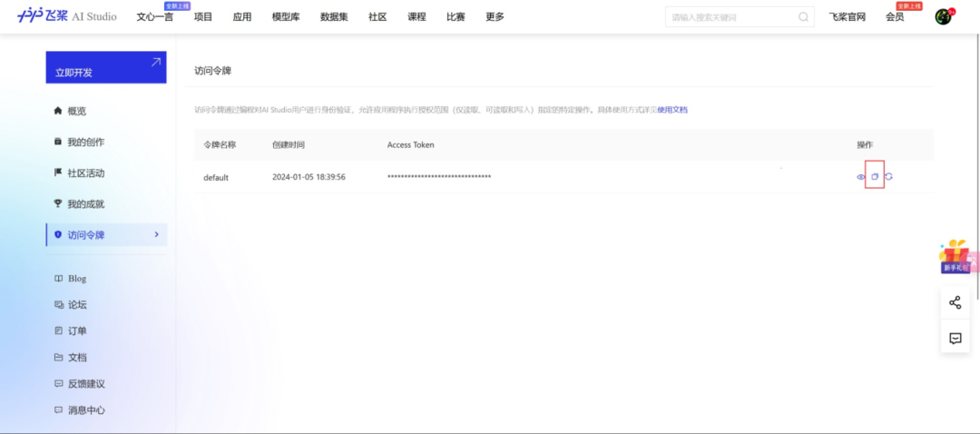Click the Access Token column header
Image resolution: width=980 pixels, height=434 pixels.
tap(411, 144)
